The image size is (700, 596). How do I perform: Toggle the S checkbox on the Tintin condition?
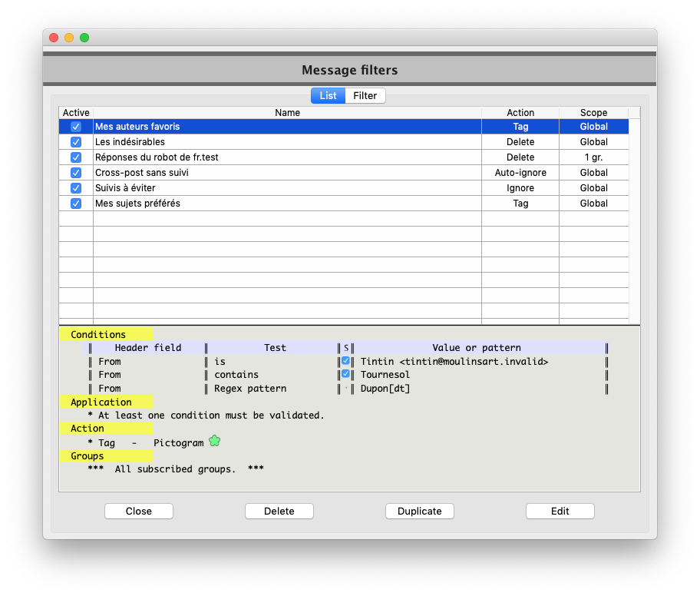[346, 360]
